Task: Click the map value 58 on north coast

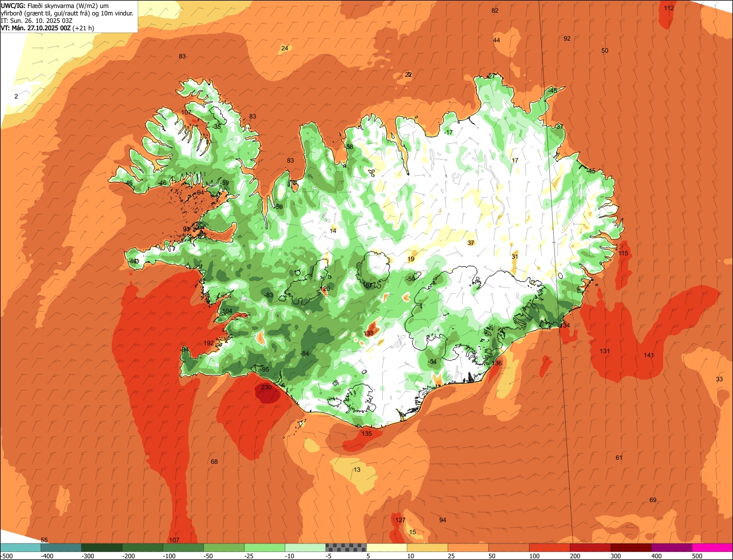Action: pyautogui.click(x=349, y=147)
